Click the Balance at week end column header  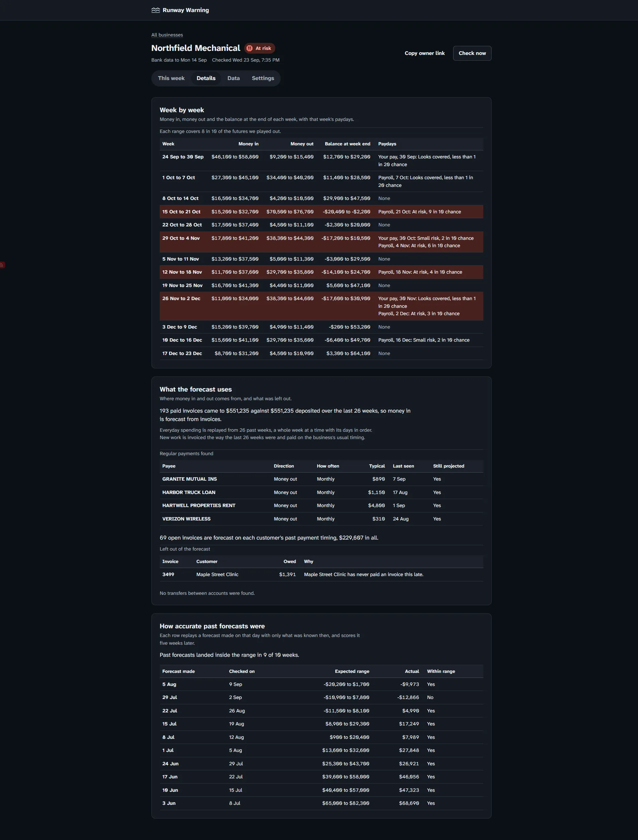click(x=347, y=144)
